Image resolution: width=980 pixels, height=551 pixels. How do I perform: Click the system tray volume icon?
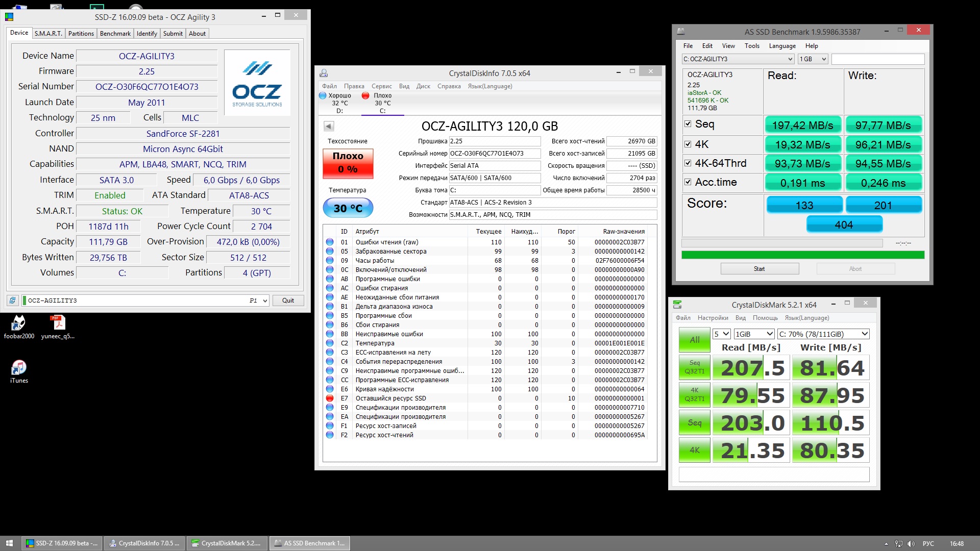click(911, 544)
